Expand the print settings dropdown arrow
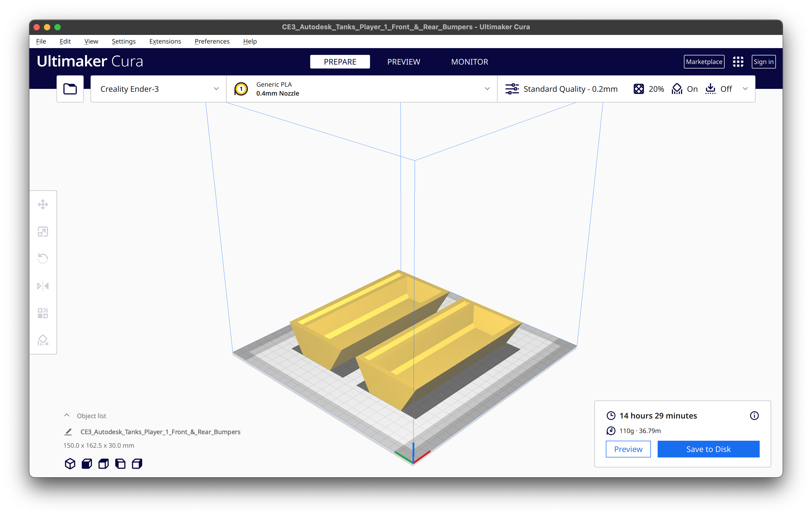Screen dimensions: 812x516 pos(746,89)
